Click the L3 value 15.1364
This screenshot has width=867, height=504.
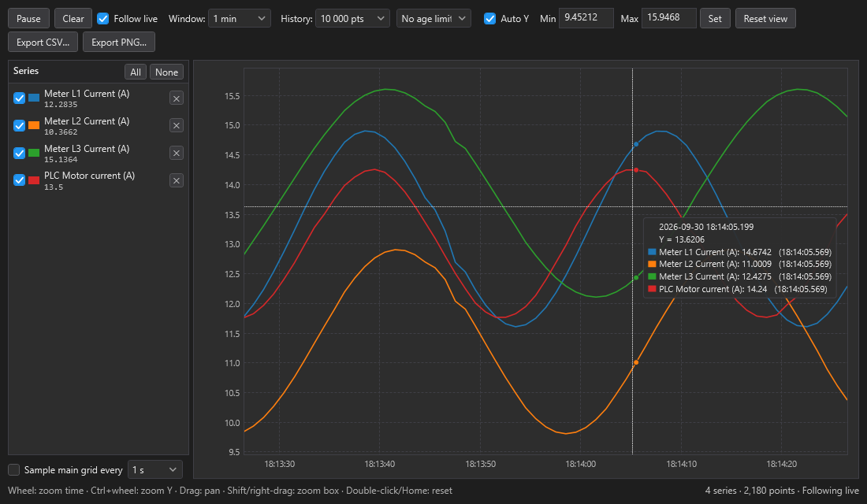coord(61,160)
